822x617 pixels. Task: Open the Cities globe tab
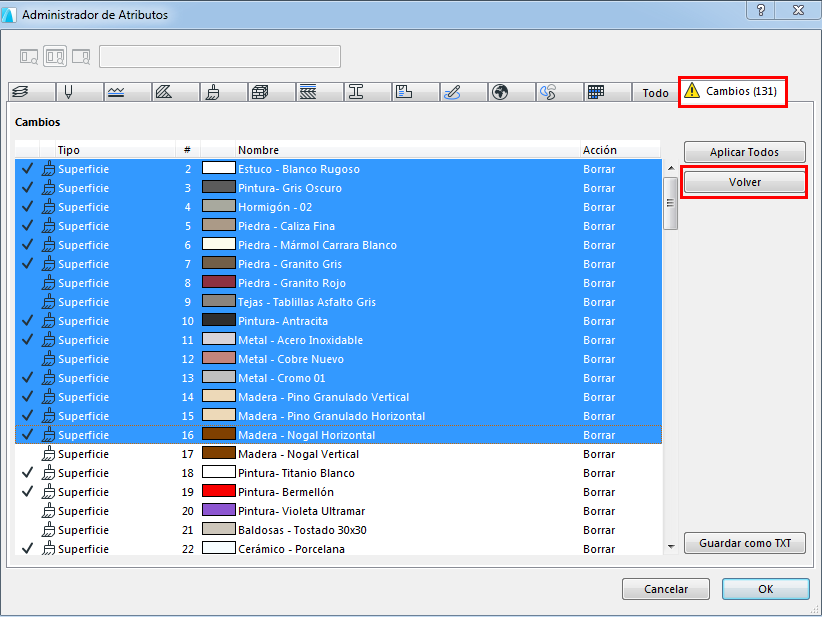pyautogui.click(x=511, y=92)
